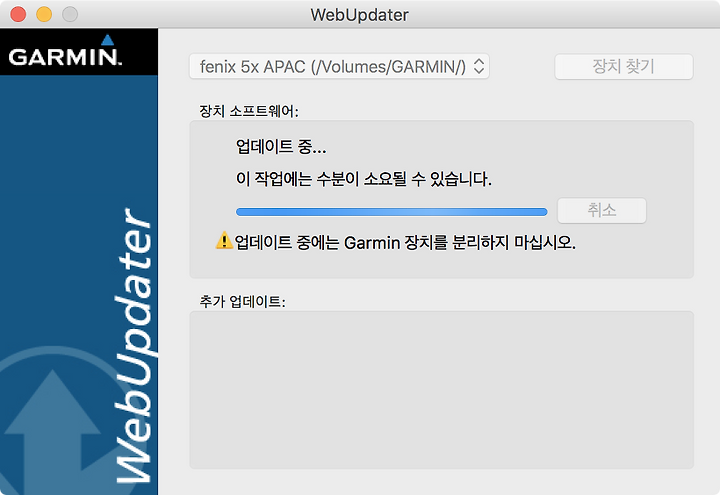Click the 취소 cancel button
This screenshot has height=495, width=720.
(602, 210)
